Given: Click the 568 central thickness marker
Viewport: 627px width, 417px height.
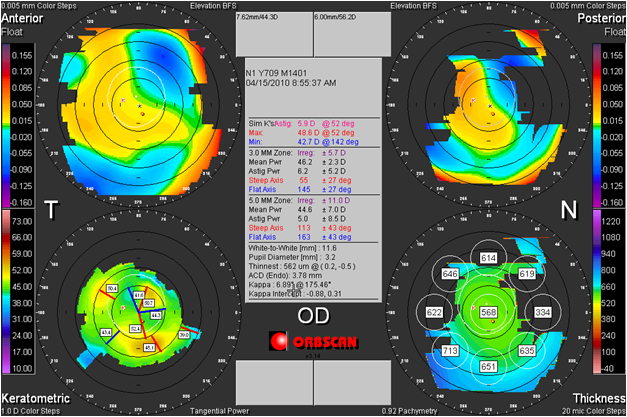Looking at the screenshot, I should 489,312.
